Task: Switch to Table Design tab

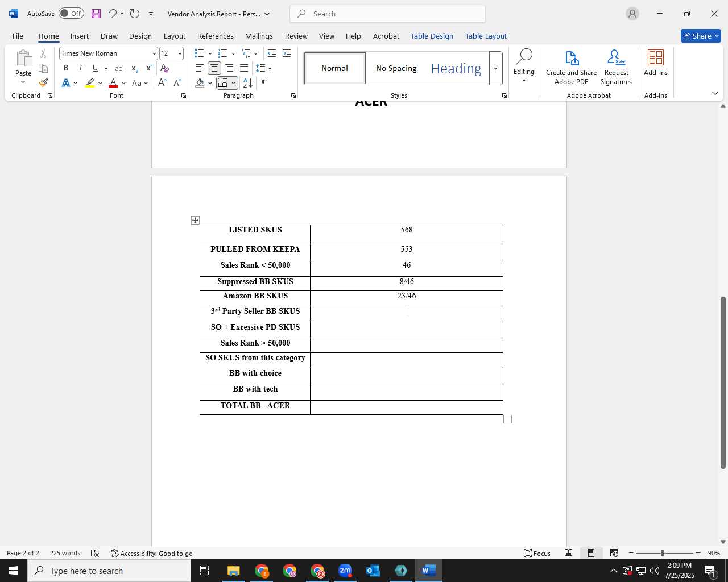Action: click(432, 36)
